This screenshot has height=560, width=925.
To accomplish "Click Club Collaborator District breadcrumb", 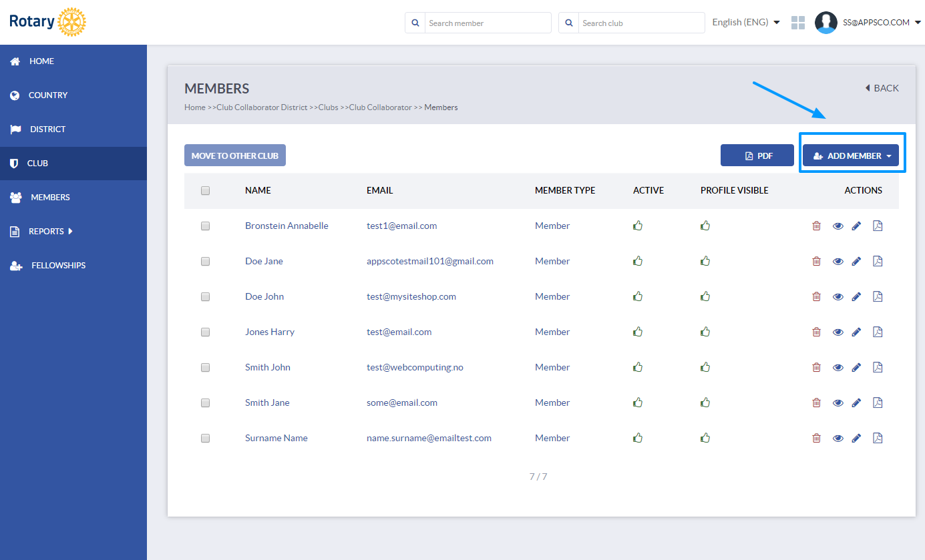I will coord(262,107).
